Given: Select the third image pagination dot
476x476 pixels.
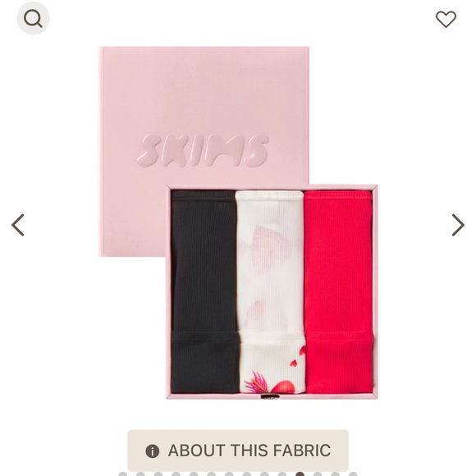Looking at the screenshot, I should point(158,474).
